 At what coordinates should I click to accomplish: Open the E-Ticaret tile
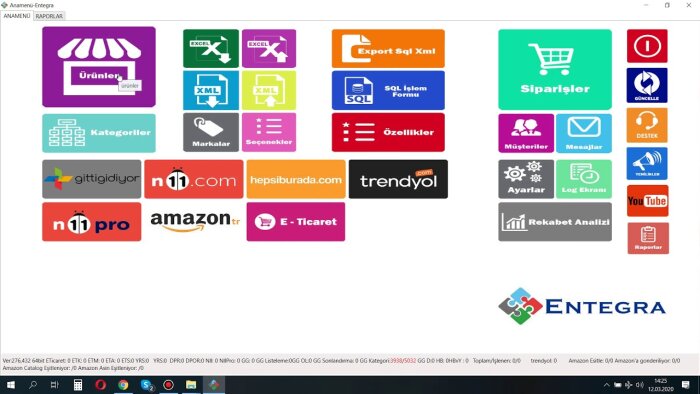pos(296,222)
